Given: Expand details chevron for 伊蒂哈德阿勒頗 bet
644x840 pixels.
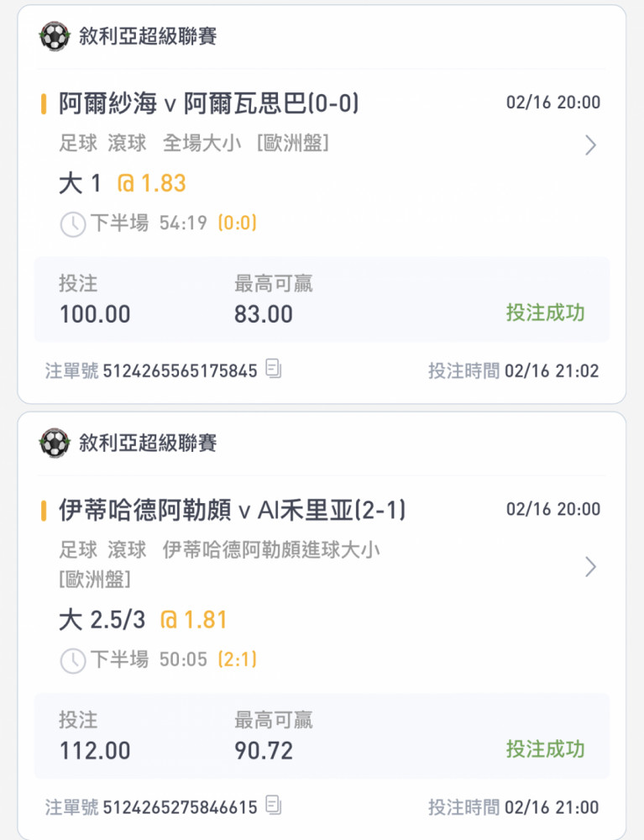Looking at the screenshot, I should [x=590, y=567].
